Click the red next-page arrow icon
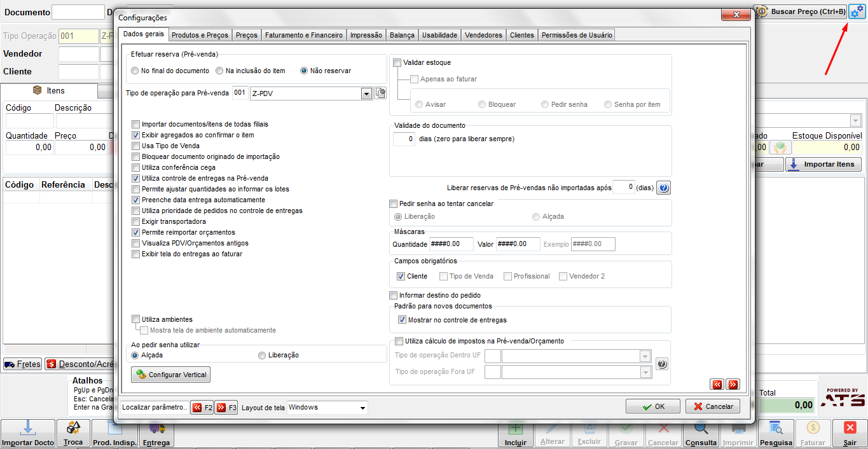The image size is (868, 449). click(733, 384)
